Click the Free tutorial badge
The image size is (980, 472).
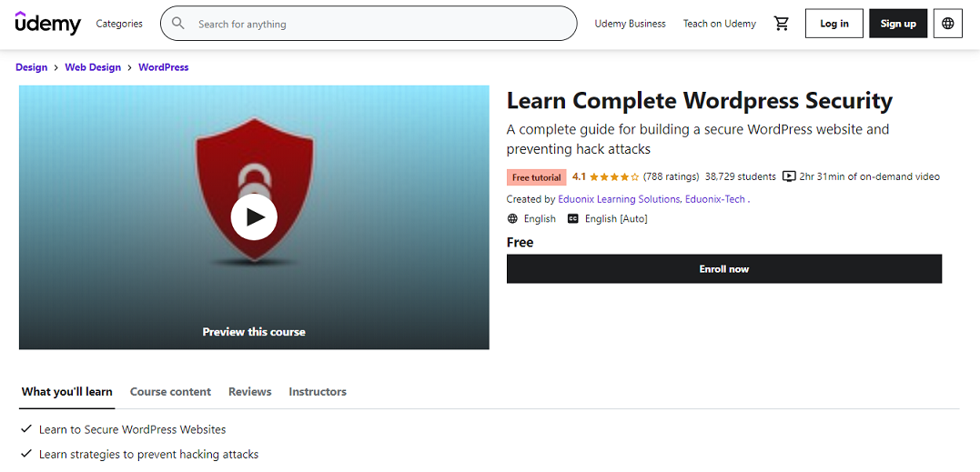(x=537, y=177)
